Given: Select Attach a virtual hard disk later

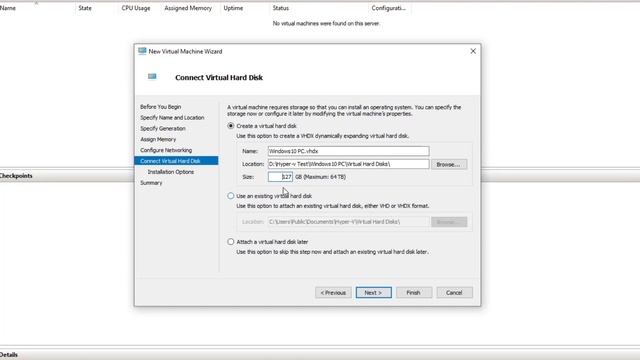Looking at the screenshot, I should click(x=231, y=242).
